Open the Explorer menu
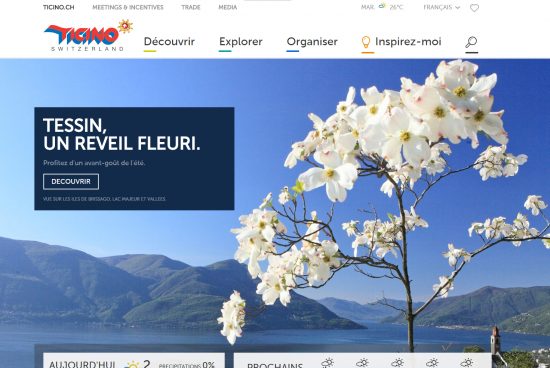 pyautogui.click(x=241, y=41)
